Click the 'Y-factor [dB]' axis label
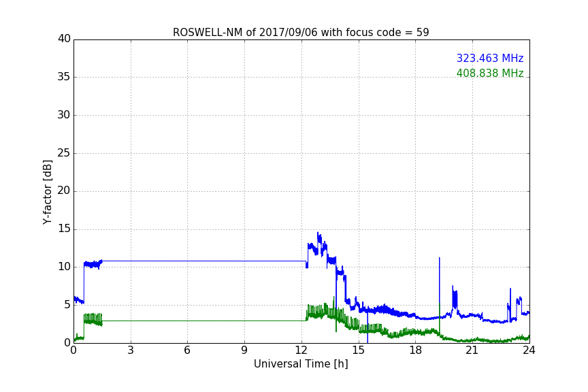The height and width of the screenshot is (392, 588). click(x=47, y=192)
